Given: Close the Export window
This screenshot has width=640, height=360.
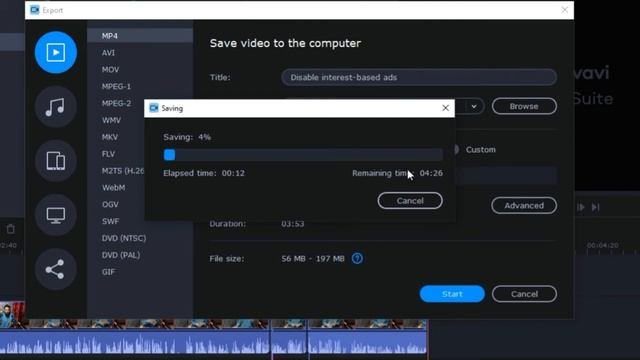Looking at the screenshot, I should coord(564,10).
